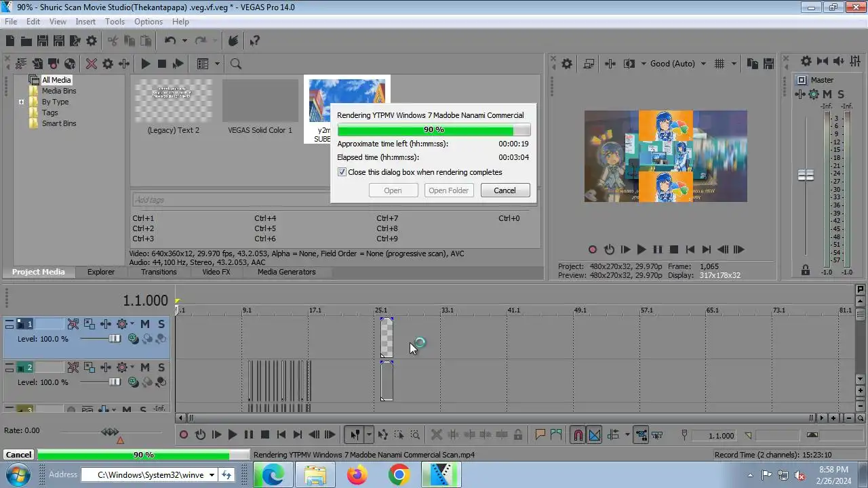Expand the By Type folder node
868x488 pixels.
(21, 102)
